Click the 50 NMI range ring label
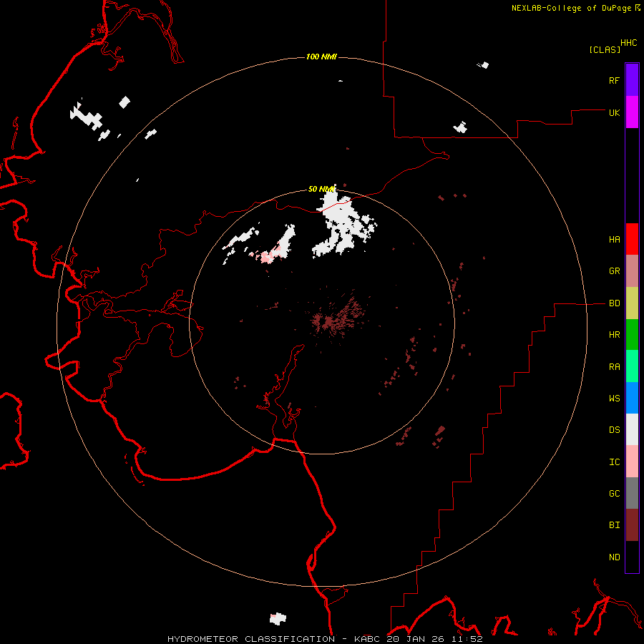 point(321,190)
